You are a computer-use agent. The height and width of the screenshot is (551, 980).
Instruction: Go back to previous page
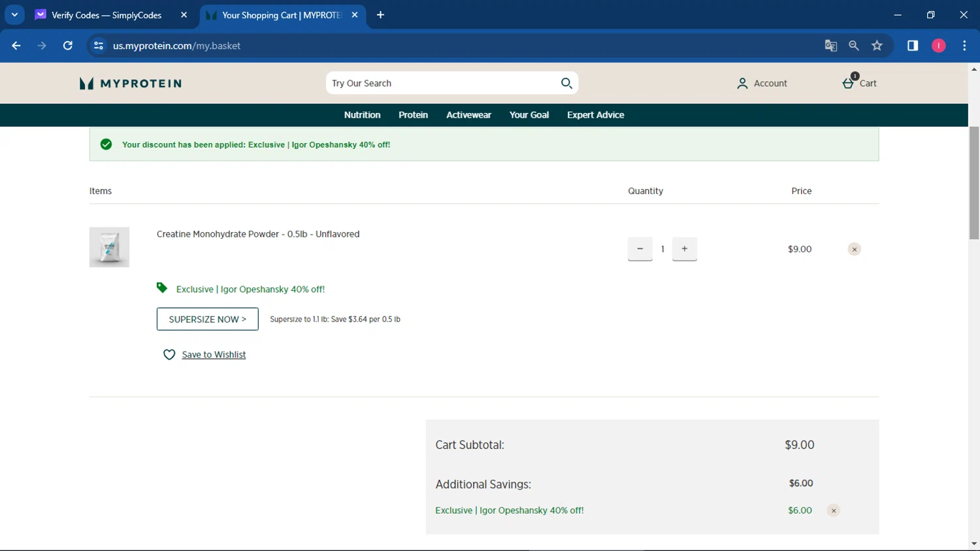[16, 46]
